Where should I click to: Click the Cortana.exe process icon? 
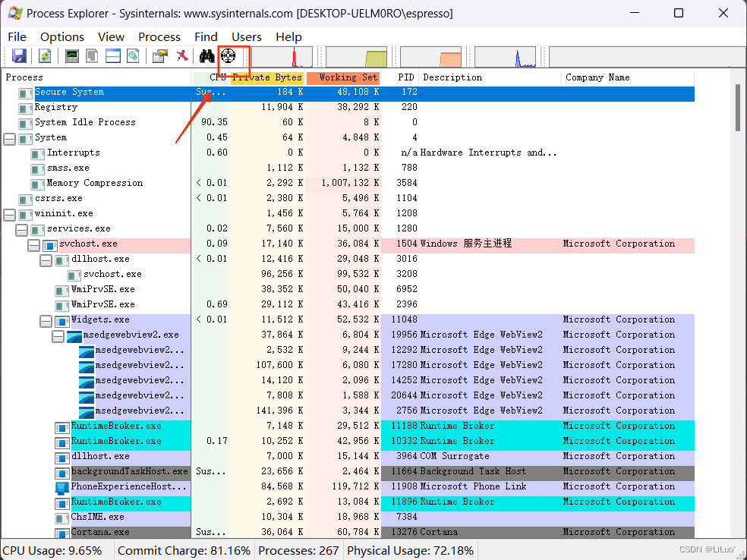62,533
